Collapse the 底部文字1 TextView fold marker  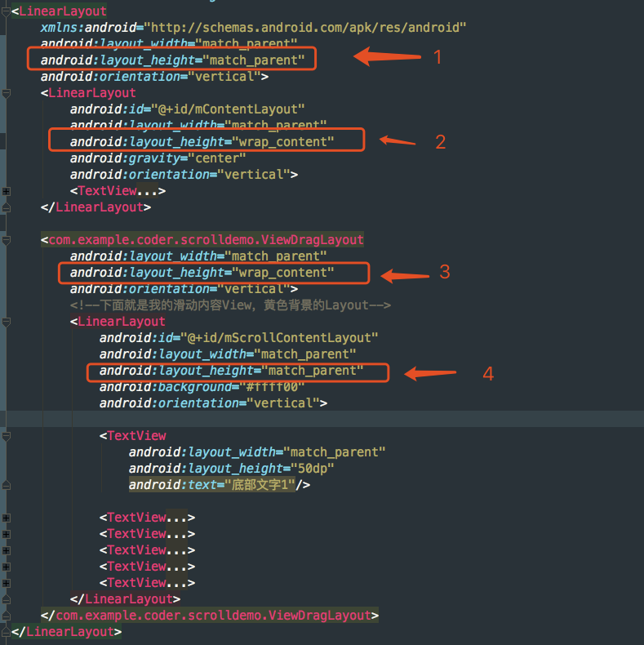[6, 436]
